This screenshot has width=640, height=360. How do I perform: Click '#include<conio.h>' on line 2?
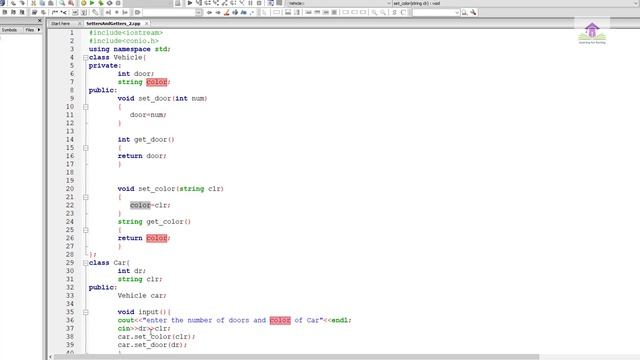[x=124, y=41]
